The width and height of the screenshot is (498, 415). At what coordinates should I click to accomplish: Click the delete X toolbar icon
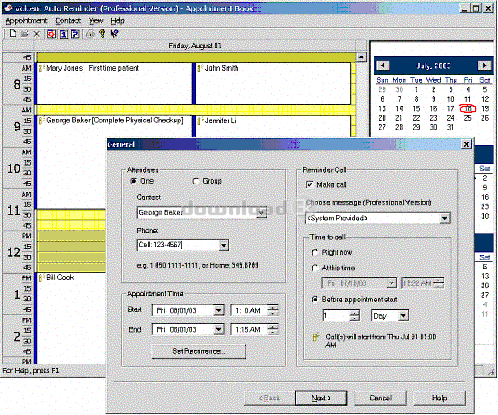pyautogui.click(x=37, y=34)
